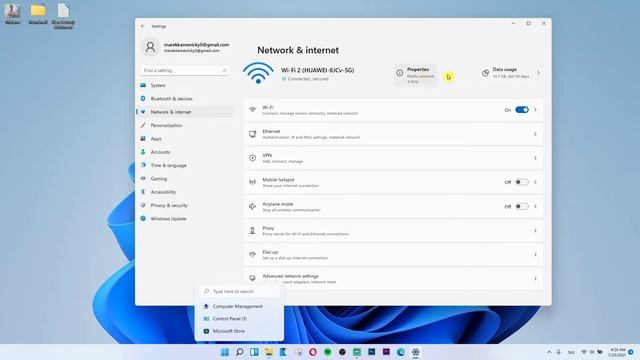Click the Mobile hotspot icon
This screenshot has width=640, height=360.
(253, 182)
